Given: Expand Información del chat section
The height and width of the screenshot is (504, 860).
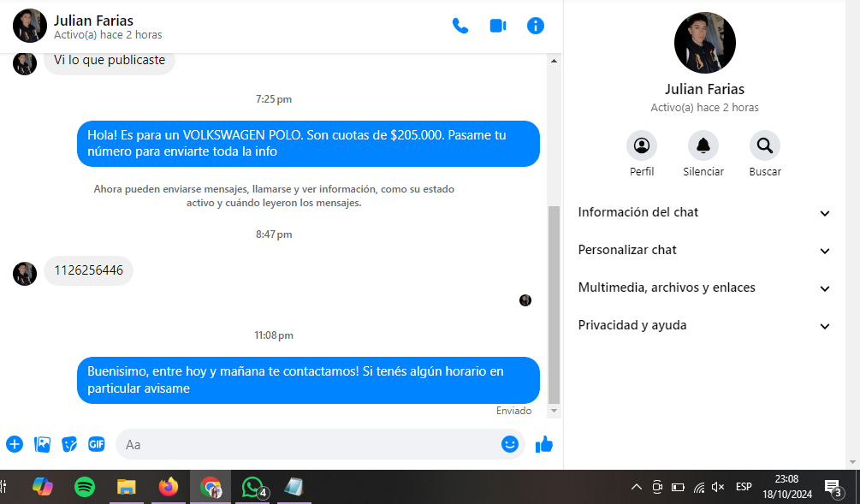Looking at the screenshot, I should click(703, 213).
